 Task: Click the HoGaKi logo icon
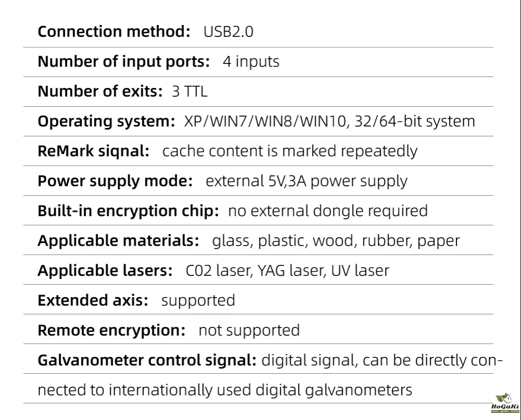(502, 403)
